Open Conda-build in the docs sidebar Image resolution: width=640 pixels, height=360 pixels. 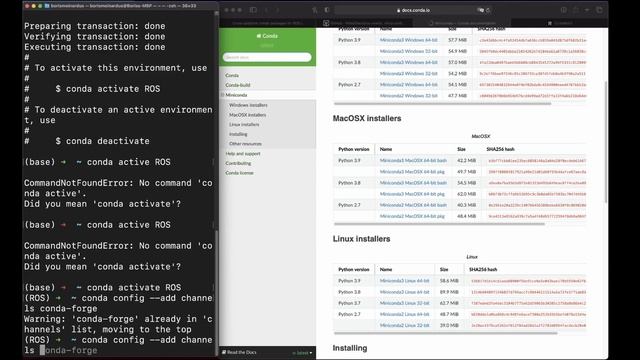click(238, 85)
